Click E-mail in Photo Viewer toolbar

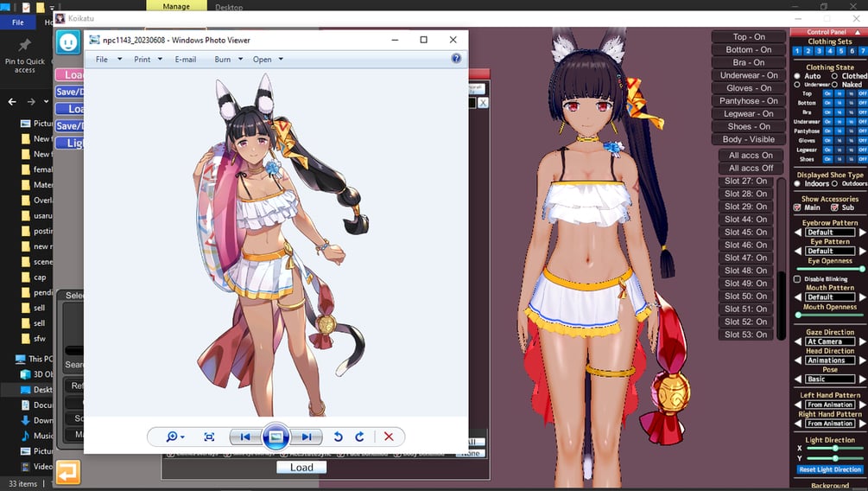186,59
